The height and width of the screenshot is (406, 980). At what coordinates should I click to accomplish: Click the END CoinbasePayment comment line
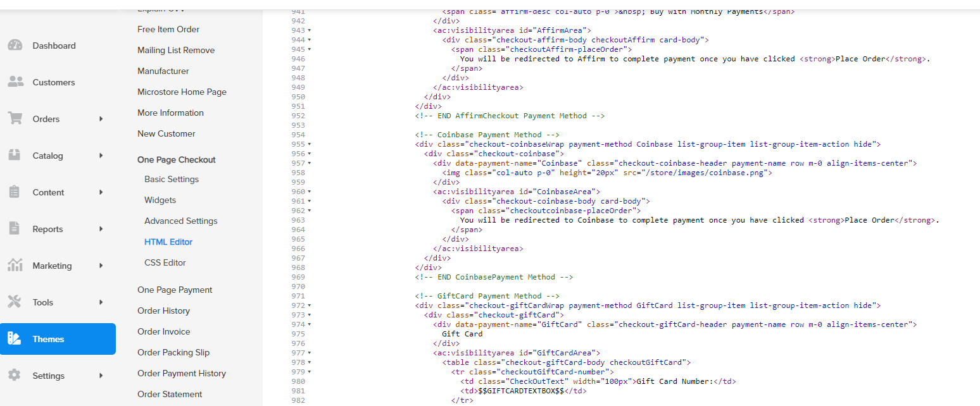[x=494, y=277]
